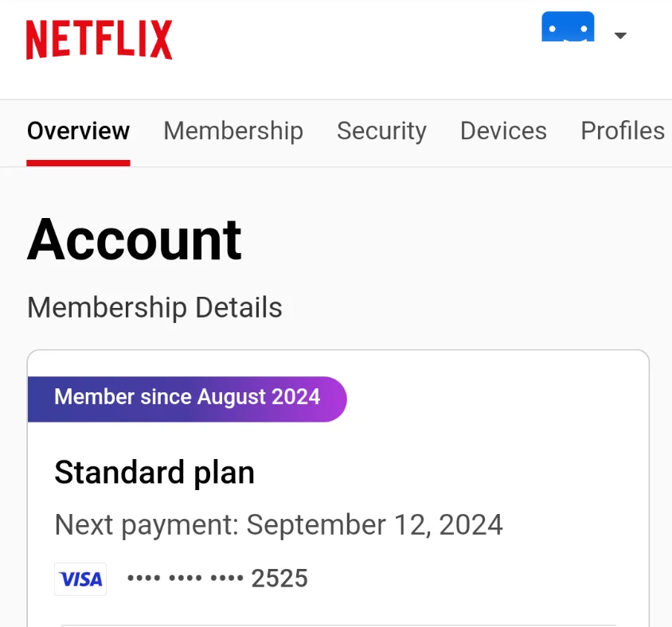Click the divider line under the Visa row
This screenshot has width=672, height=627.
point(338,625)
